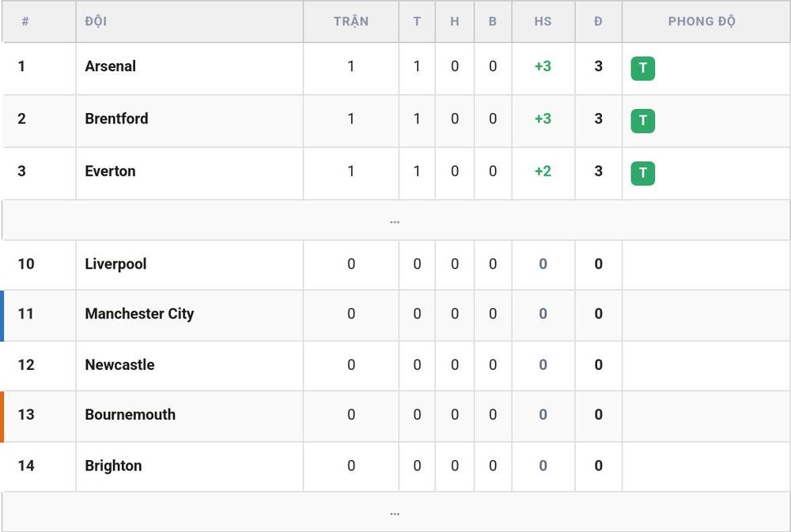Click Everton's green T form badge
The height and width of the screenshot is (532, 791).
(642, 173)
